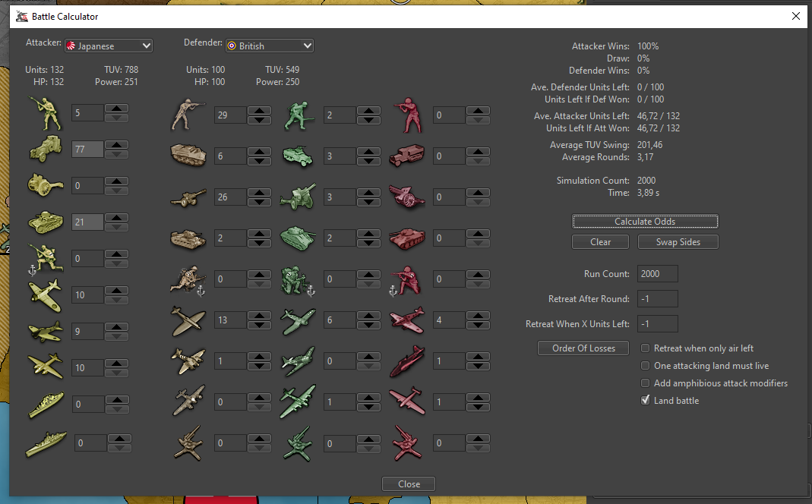Screen dimensions: 812x504
Task: Click the tan British AA gun icon
Action: click(x=188, y=443)
